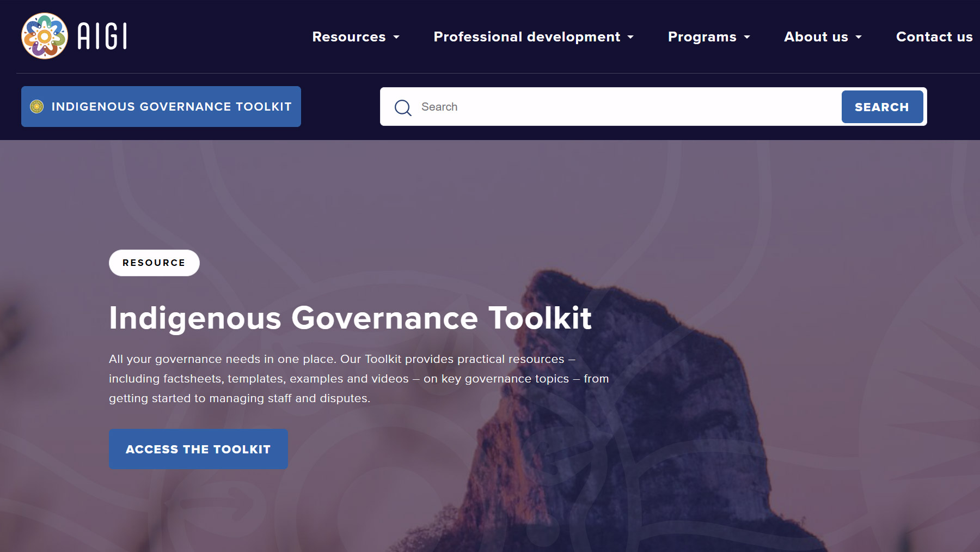Image resolution: width=980 pixels, height=552 pixels.
Task: Click the sun emblem icon in the Indigenous Governance Toolkit button
Action: click(37, 106)
